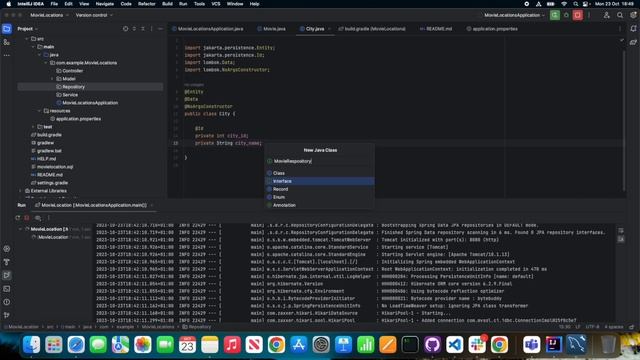Switch to README.md editor tab
Viewport: 640px width, 360px height.
pos(436,29)
